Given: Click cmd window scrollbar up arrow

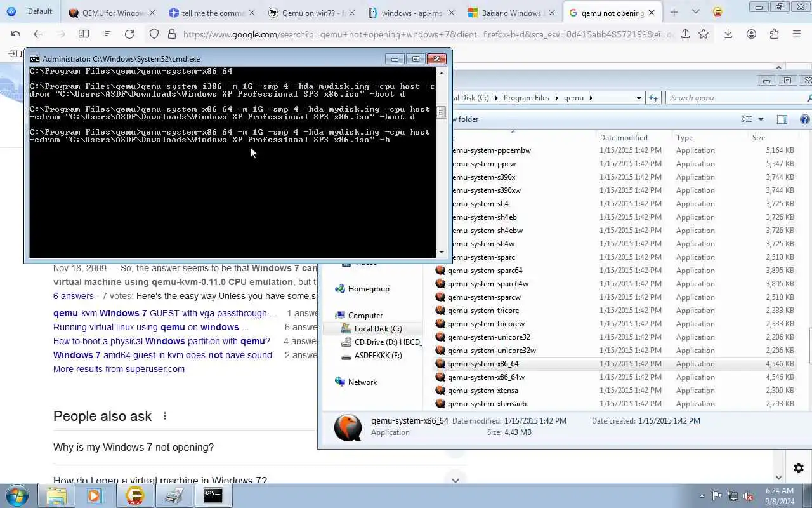Looking at the screenshot, I should click(442, 72).
